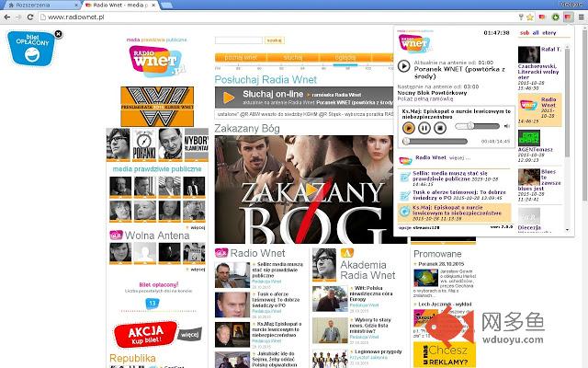This screenshot has width=588, height=368.
Task: Go back with the browser back arrow
Action: [6, 17]
